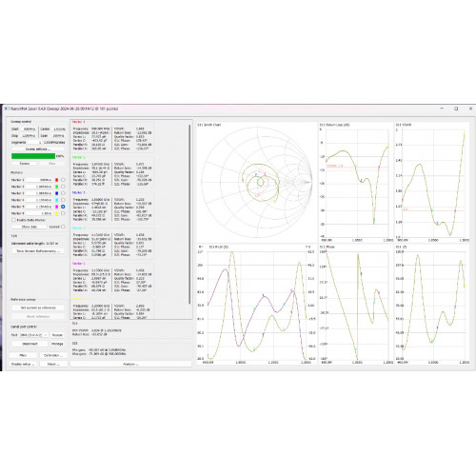Screen dimensions: 476x476
Task: Select the Locked radio button
Action: tap(63, 227)
